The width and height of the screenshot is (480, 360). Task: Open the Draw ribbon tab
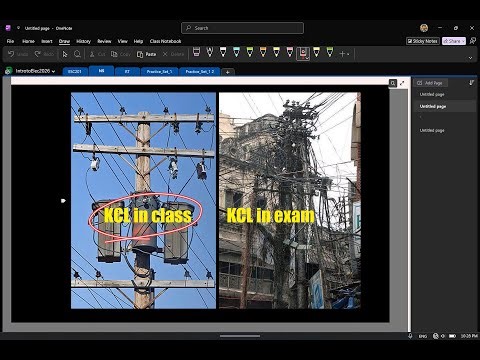pos(64,41)
